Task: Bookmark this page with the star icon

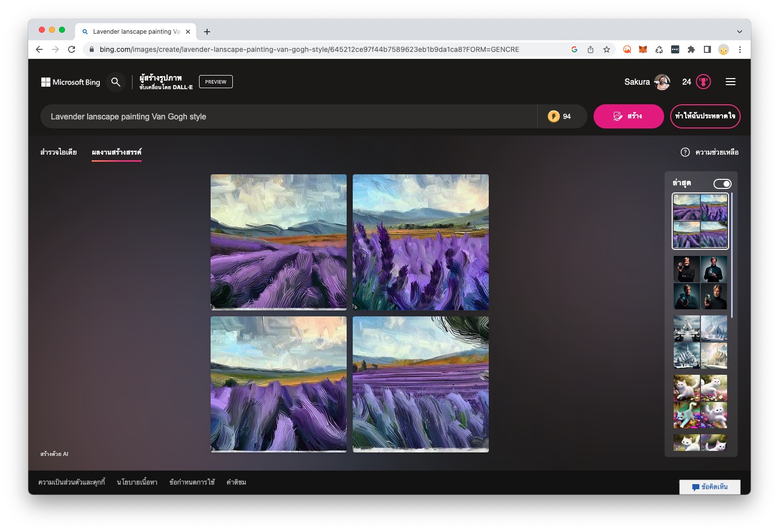Action: [x=607, y=49]
